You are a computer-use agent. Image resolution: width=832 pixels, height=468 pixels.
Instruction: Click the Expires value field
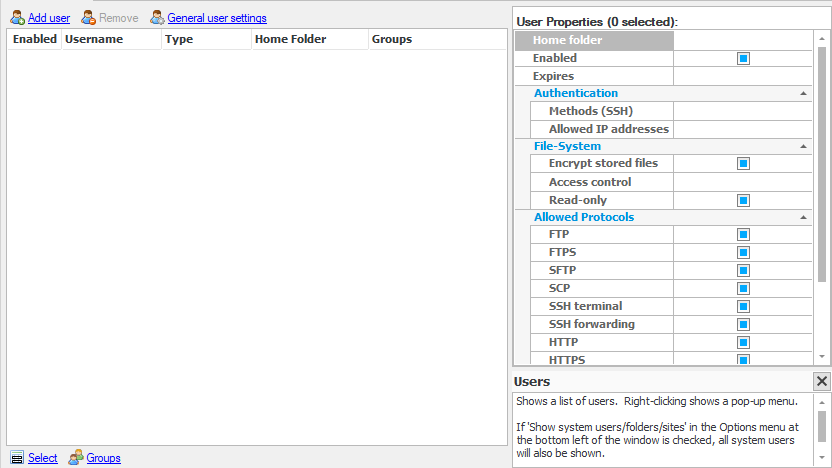coord(743,76)
